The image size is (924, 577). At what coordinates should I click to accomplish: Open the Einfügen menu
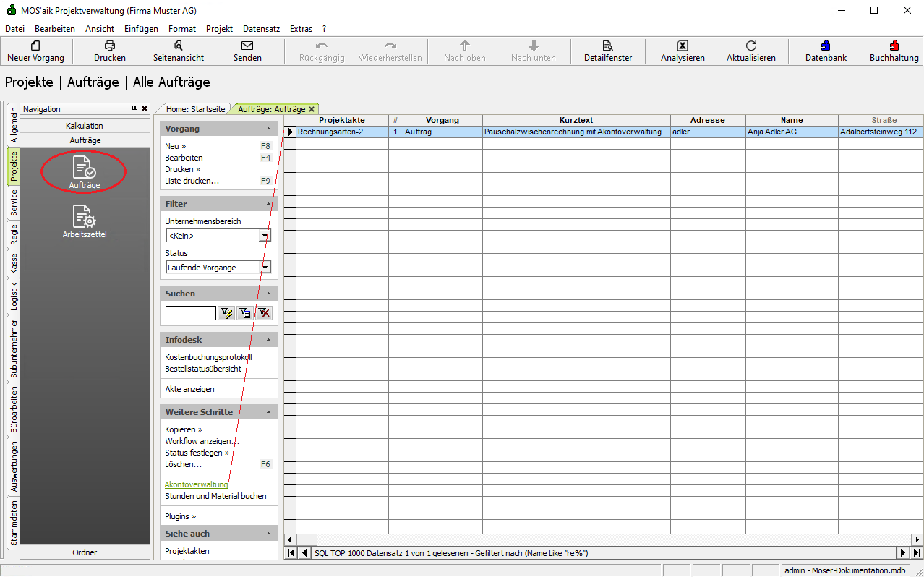tap(141, 29)
